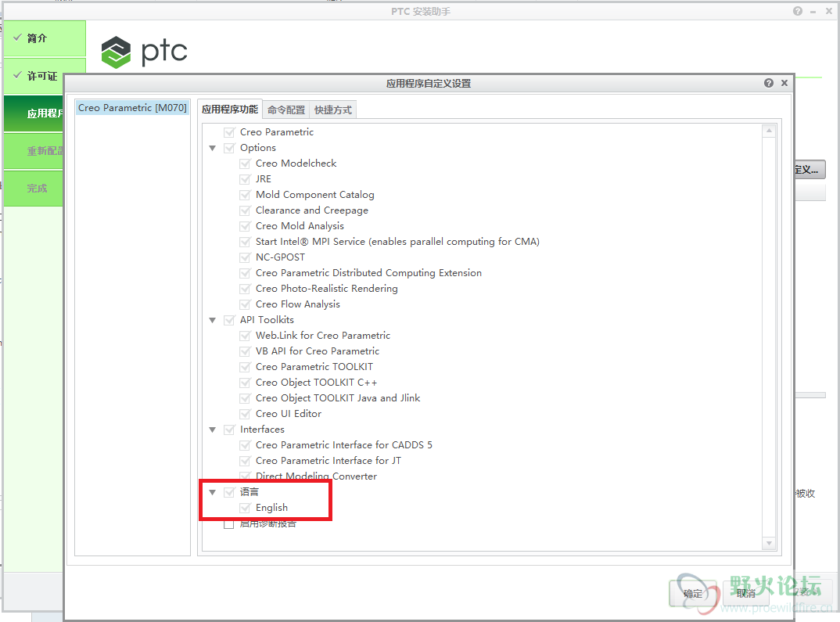Click the scrollbar up arrow in feature list
The height and width of the screenshot is (622, 840).
coord(769,130)
